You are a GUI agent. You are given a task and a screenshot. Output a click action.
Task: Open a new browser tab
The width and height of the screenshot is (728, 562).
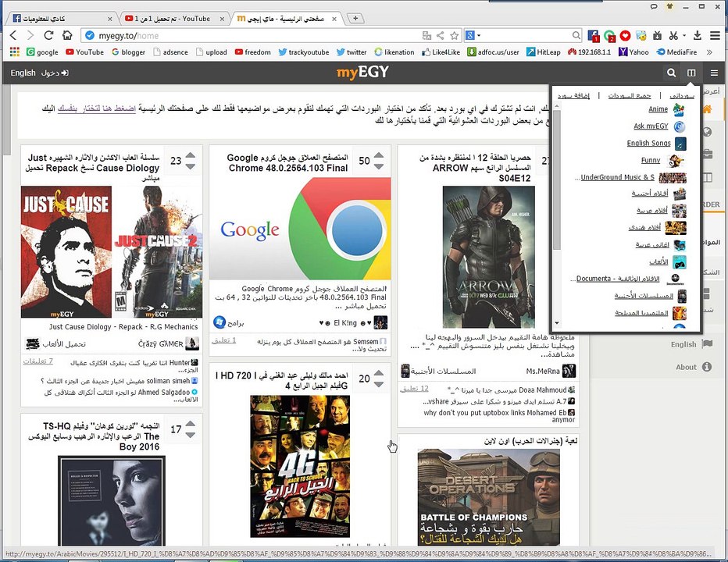355,19
